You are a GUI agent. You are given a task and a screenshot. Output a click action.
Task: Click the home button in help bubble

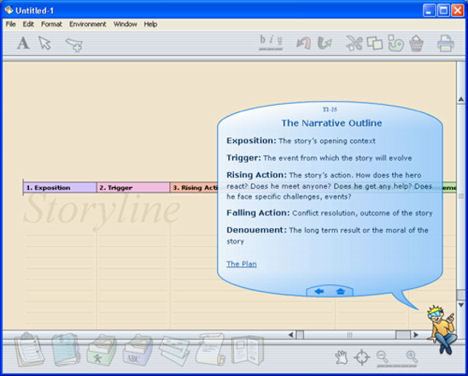point(340,291)
